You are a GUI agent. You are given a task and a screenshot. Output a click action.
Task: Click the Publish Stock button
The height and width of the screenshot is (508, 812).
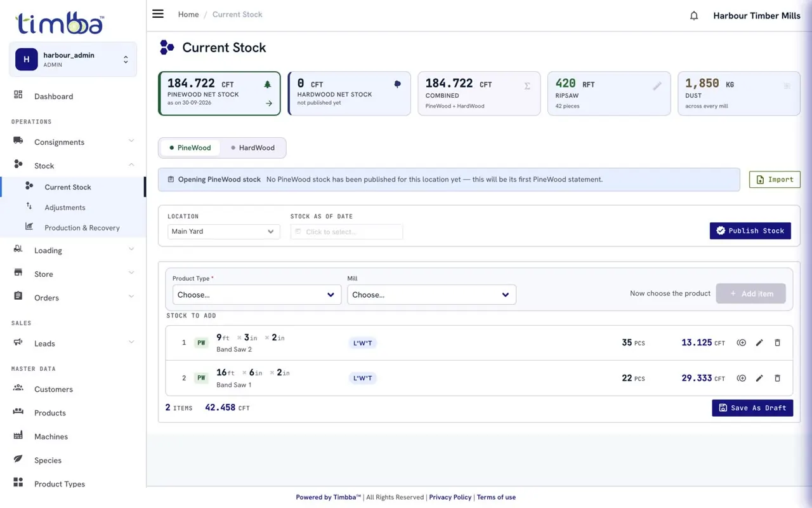pyautogui.click(x=750, y=231)
